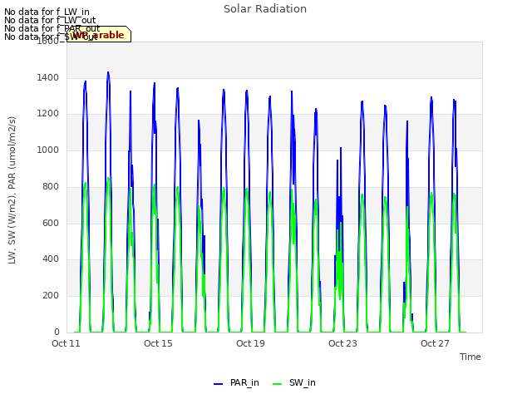The width and height of the screenshot is (532, 399).
Task: Click the highest PAR_in peak above 1400
Action: click(x=108, y=73)
